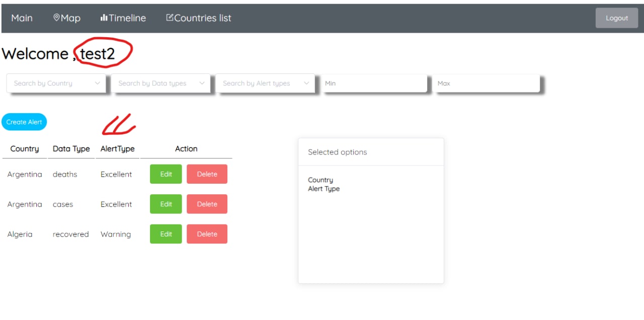Screen dimensions: 644x320
Task: Click the chevron arrow in Search by Alert types
Action: [x=307, y=84]
